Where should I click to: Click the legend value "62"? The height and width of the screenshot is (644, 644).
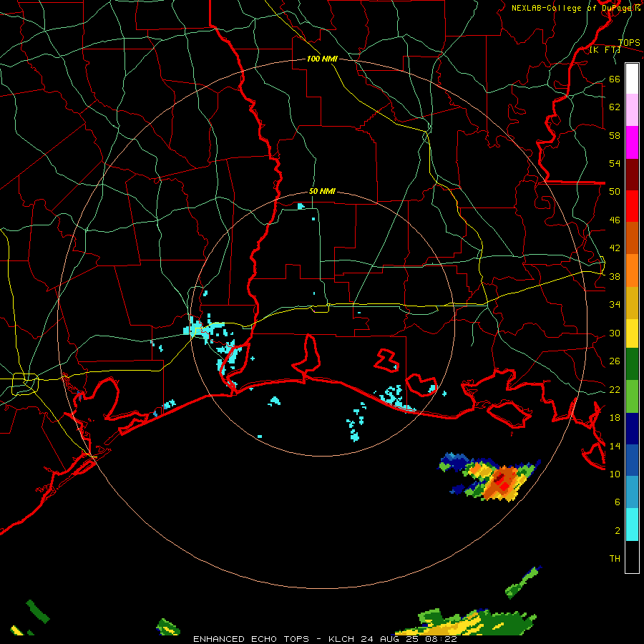(615, 107)
